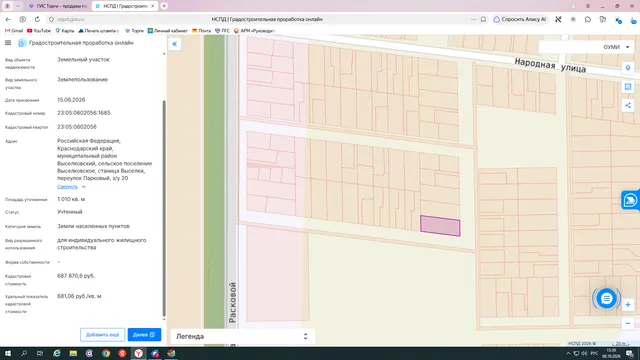640x360 pixels.
Task: Click the cadastral value 687 870,6 руб.
Action: pos(76,276)
